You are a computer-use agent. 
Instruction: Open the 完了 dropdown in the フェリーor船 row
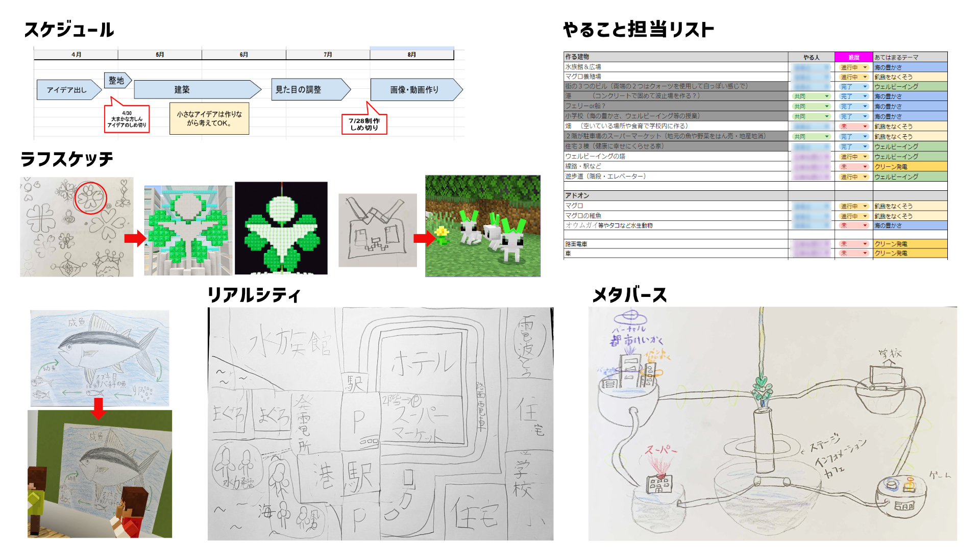[854, 107]
